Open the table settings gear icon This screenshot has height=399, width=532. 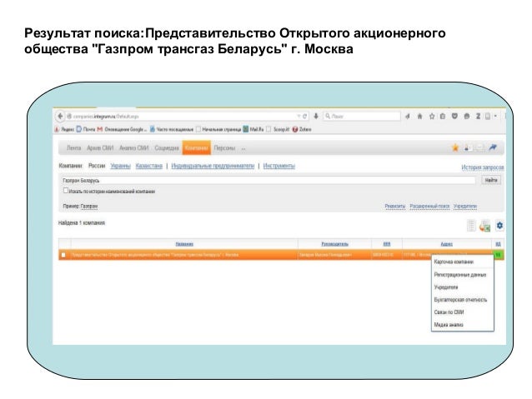click(499, 226)
